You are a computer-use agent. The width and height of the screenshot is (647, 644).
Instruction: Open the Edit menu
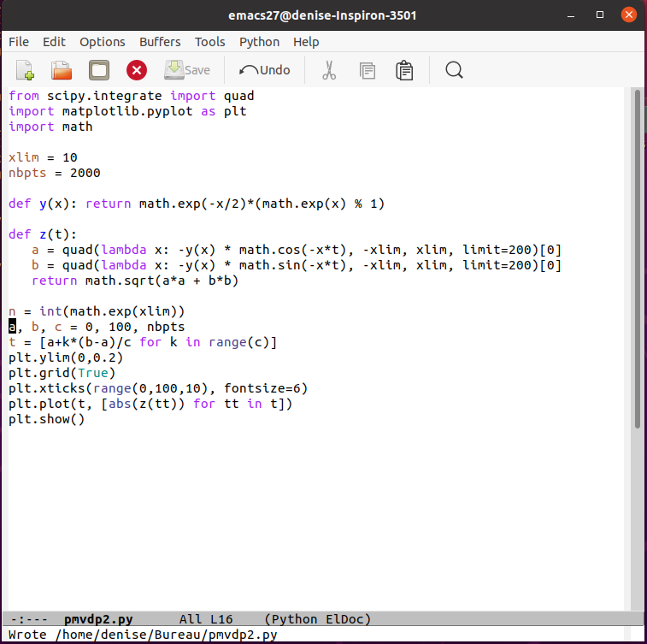(54, 41)
